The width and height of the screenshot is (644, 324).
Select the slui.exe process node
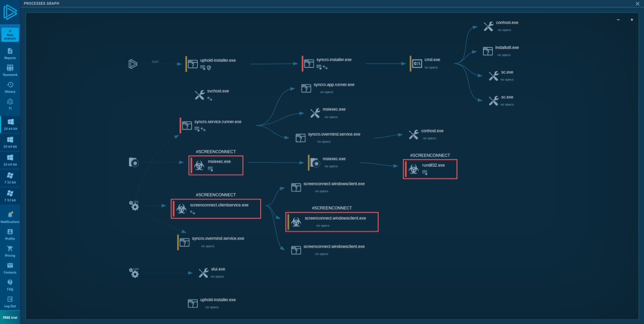(x=212, y=273)
